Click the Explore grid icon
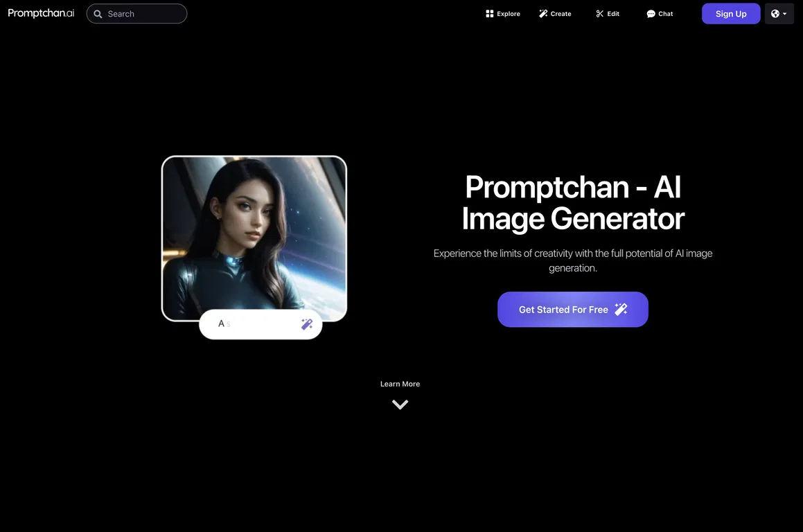 (x=490, y=14)
